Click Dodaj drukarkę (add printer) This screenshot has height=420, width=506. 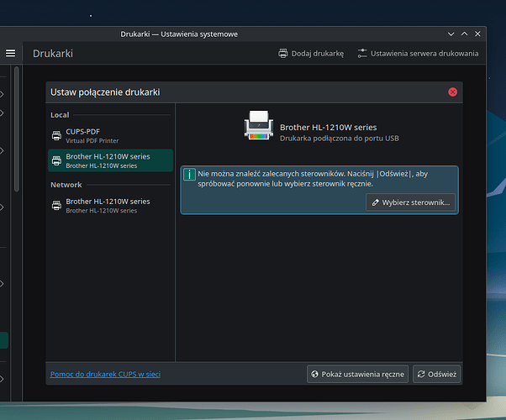[311, 54]
